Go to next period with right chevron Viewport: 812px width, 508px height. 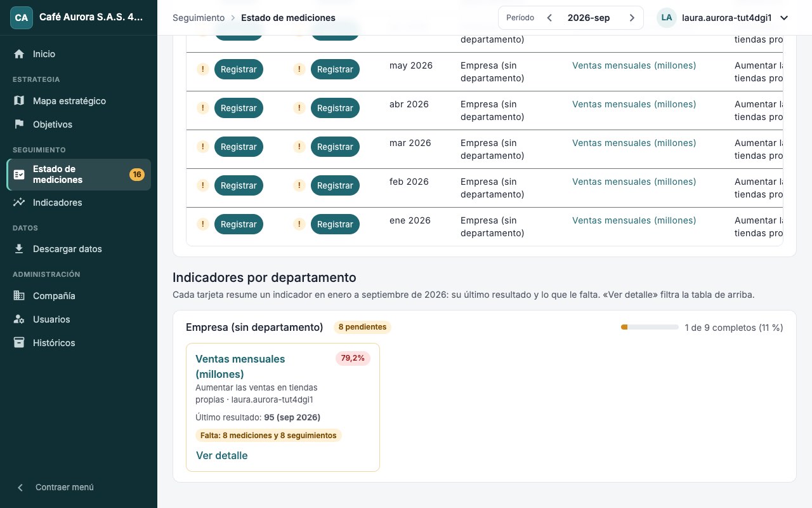coord(632,18)
